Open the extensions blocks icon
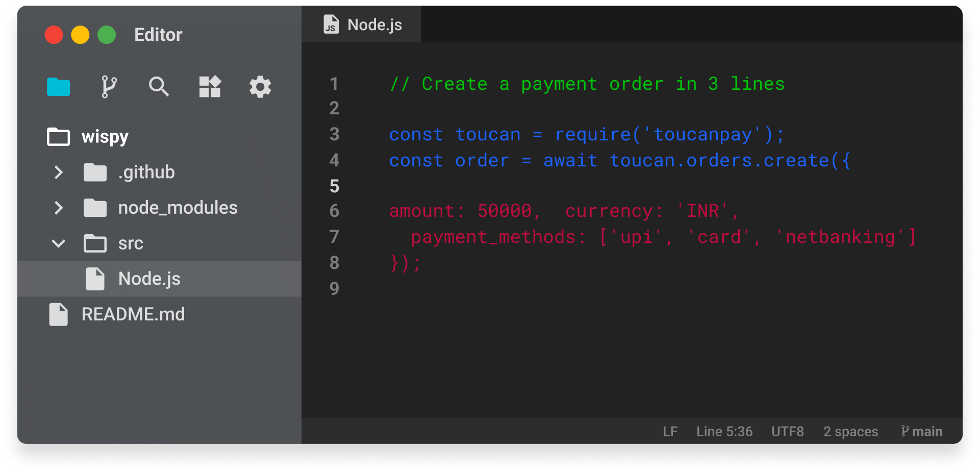This screenshot has height=473, width=980. [210, 87]
